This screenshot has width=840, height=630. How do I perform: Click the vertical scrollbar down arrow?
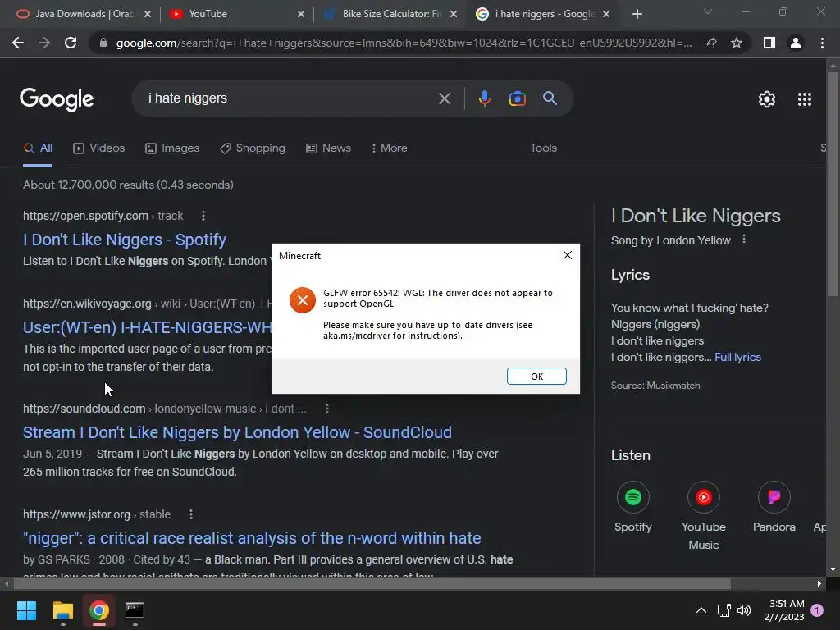833,569
